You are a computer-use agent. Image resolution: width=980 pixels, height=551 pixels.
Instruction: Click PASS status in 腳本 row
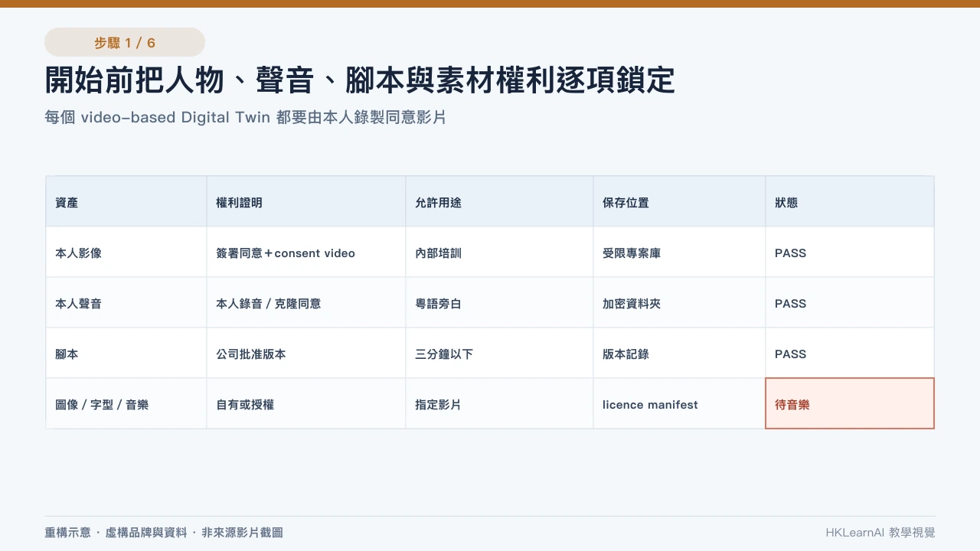coord(850,354)
